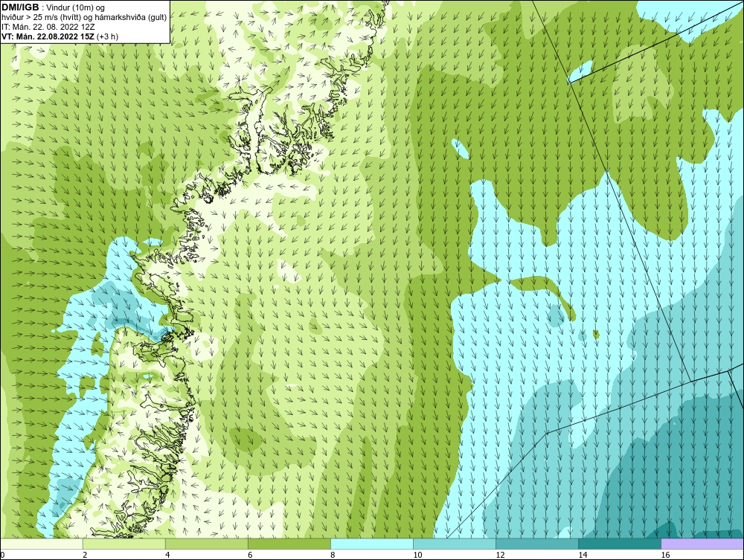The image size is (744, 560).
Task: Click the 8–10 m/s light cyan legend swatch
Action: pos(372,544)
